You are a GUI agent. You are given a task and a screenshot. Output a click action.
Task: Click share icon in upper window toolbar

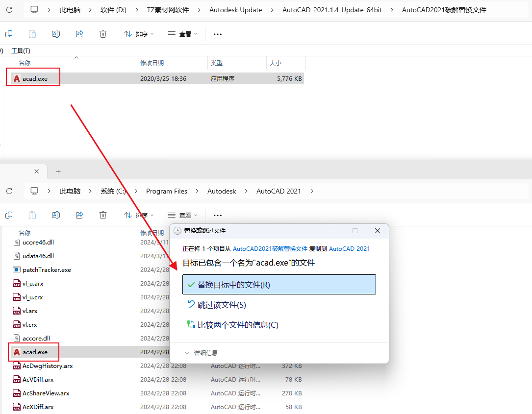79,34
